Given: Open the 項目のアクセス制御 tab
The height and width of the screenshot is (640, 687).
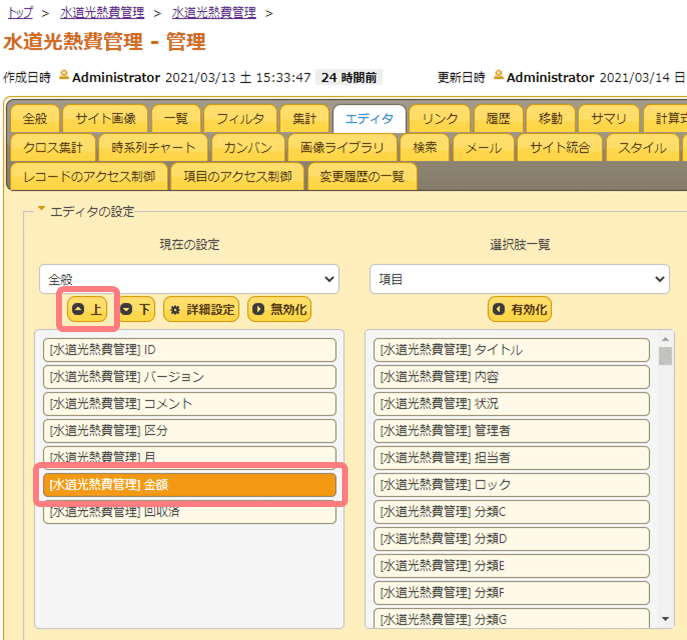Looking at the screenshot, I should pos(237,177).
